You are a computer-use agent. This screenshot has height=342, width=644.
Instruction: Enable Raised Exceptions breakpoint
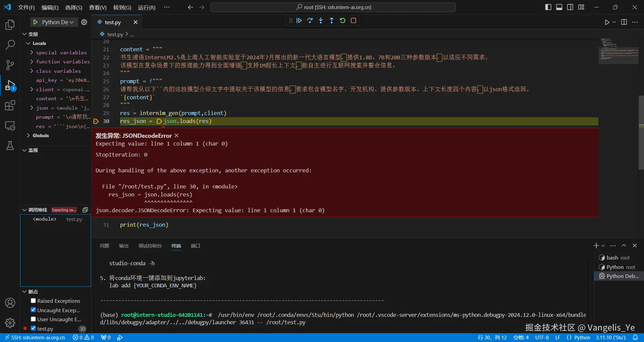(33, 301)
